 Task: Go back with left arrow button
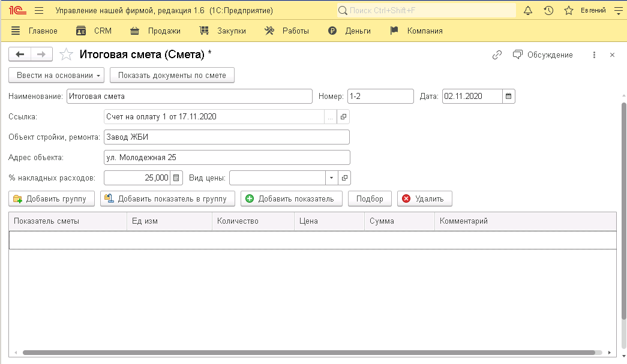pos(20,55)
